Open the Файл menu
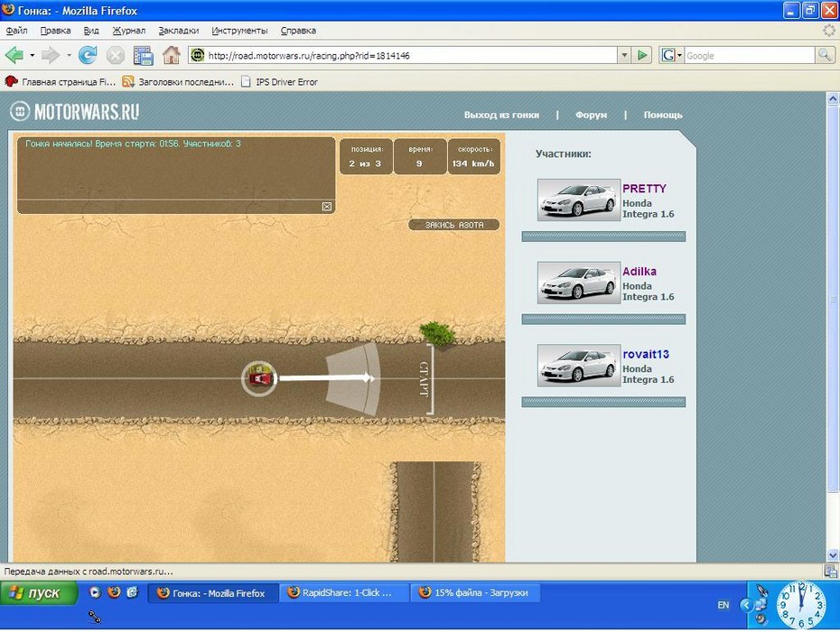Screen dimensions: 840x632 (x=16, y=31)
